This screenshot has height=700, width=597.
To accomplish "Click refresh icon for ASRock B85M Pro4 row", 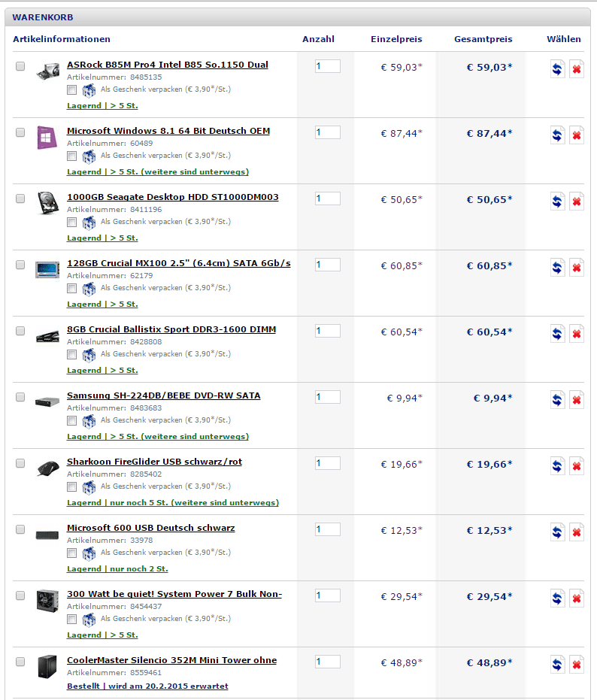I will tap(557, 69).
